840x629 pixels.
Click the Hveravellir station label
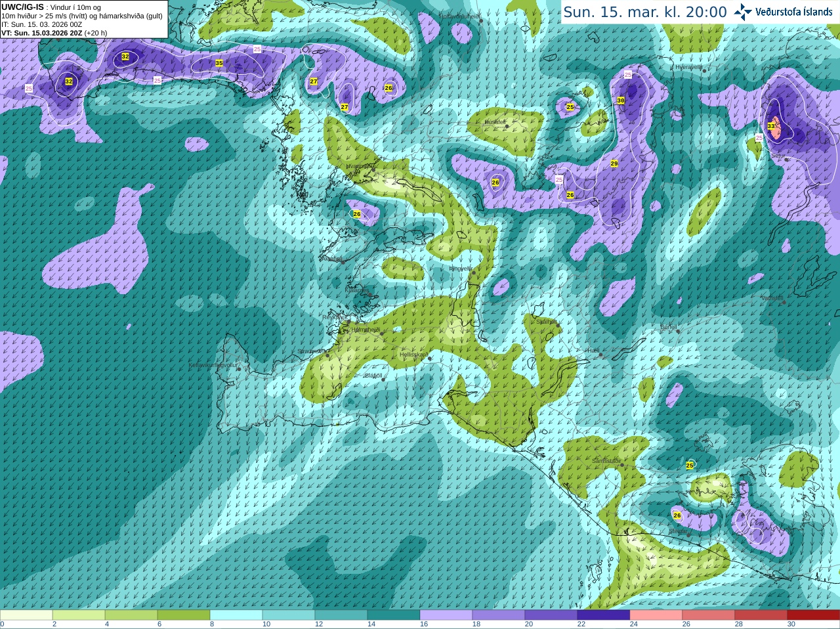pyautogui.click(x=689, y=67)
